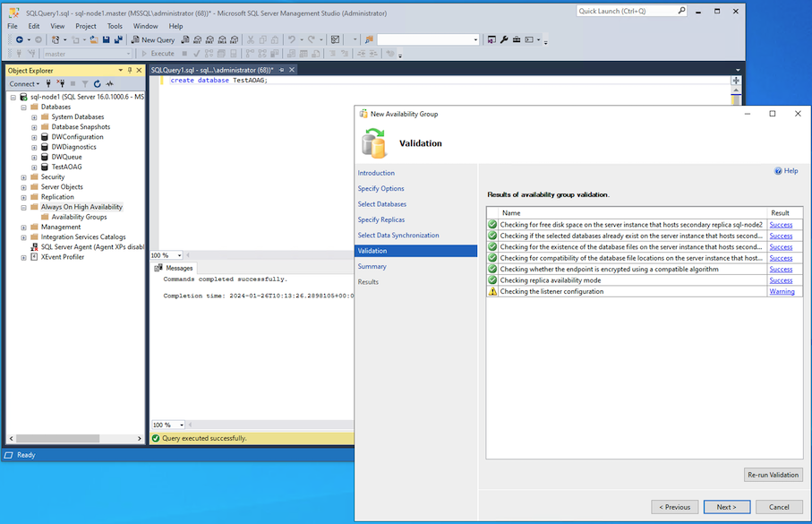Image resolution: width=812 pixels, height=524 pixels.
Task: Open the Object Explorer window position dropdown arrow
Action: pos(121,70)
